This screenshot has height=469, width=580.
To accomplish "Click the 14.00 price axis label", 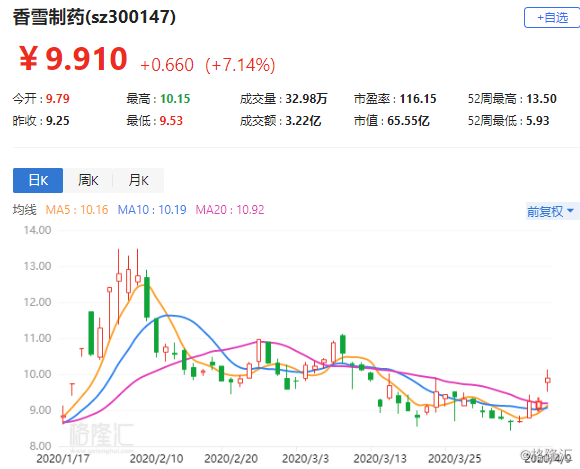I will coord(37,230).
